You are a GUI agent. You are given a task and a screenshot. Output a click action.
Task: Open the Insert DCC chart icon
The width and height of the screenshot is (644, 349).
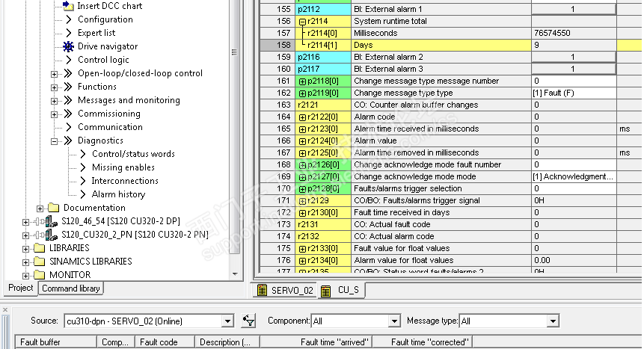[x=68, y=5]
